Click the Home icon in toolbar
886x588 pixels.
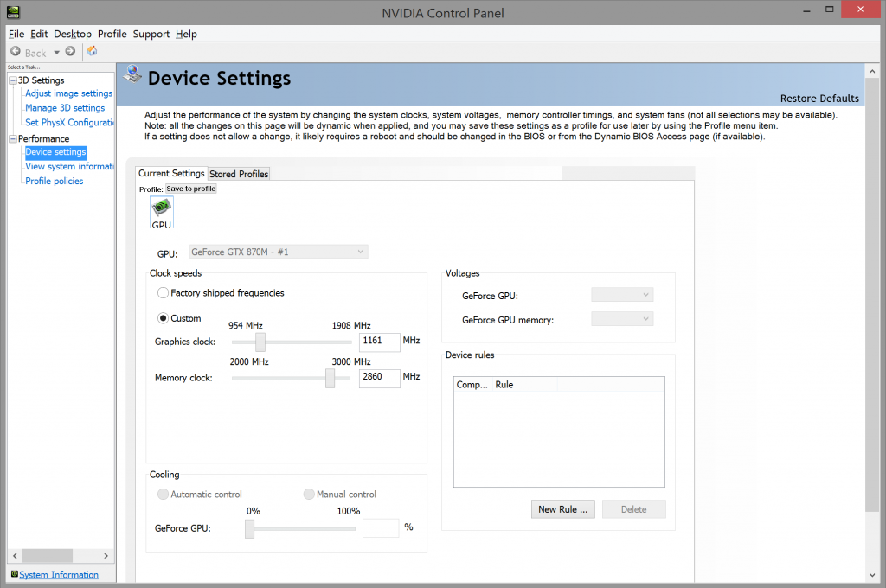point(93,52)
